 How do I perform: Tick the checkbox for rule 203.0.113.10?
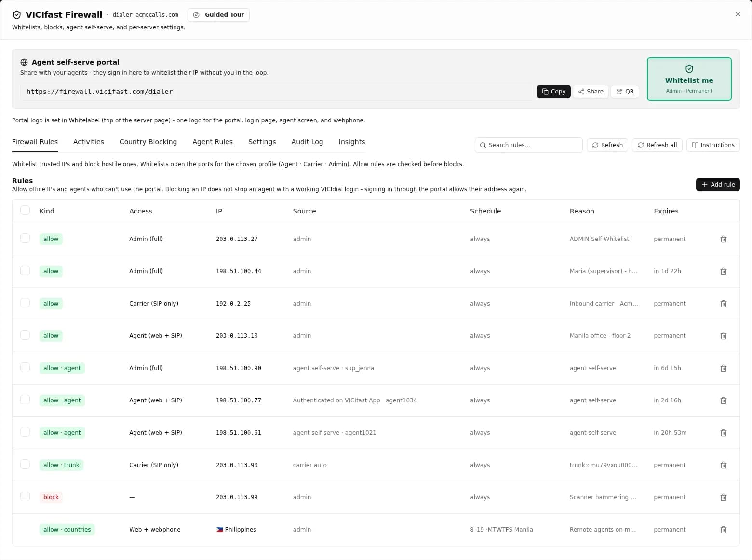(x=25, y=335)
